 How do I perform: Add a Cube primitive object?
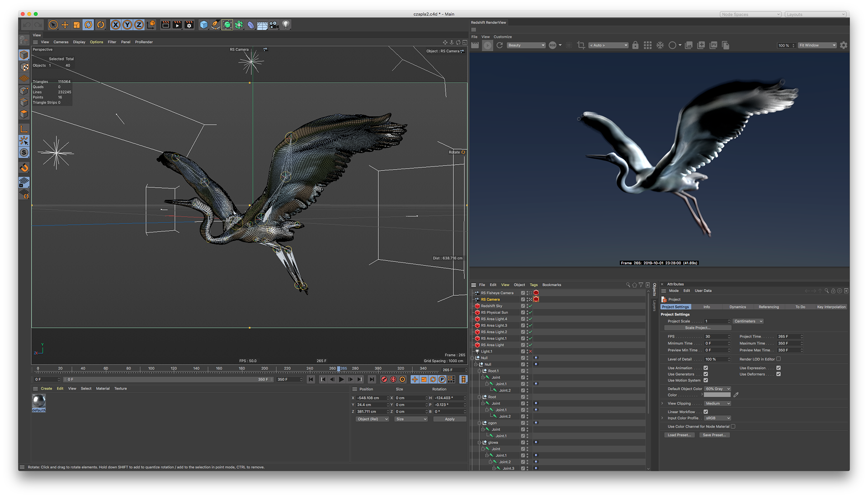point(204,25)
